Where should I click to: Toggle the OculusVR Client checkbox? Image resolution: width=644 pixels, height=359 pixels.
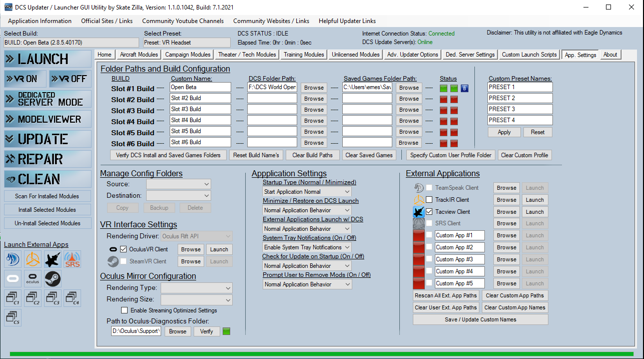[124, 249]
